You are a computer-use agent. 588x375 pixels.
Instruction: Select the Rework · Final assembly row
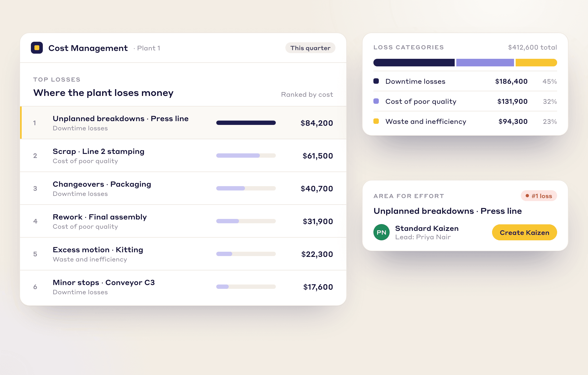coord(183,221)
